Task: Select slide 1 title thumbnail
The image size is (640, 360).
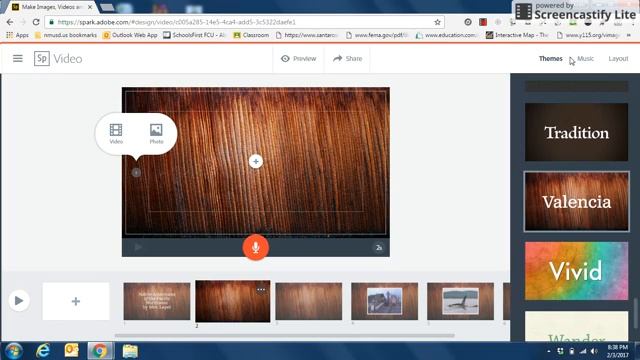Action: tap(157, 301)
